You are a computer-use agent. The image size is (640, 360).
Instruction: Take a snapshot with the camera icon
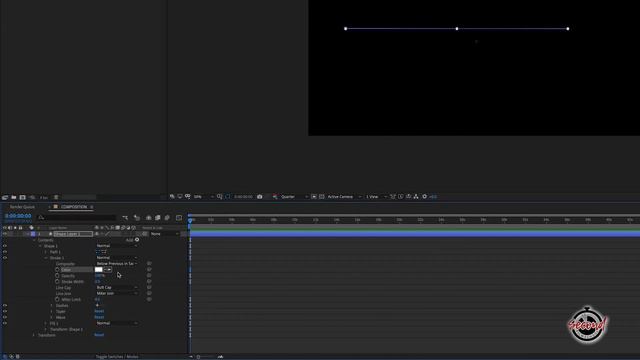260,197
